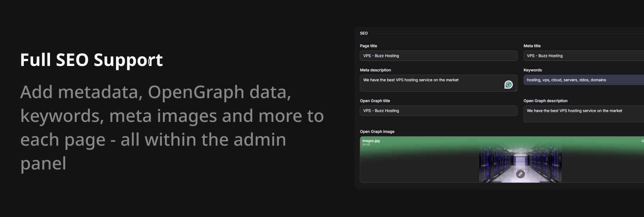Click the pencil edit icon on image
Image resolution: width=644 pixels, height=217 pixels.
(520, 174)
